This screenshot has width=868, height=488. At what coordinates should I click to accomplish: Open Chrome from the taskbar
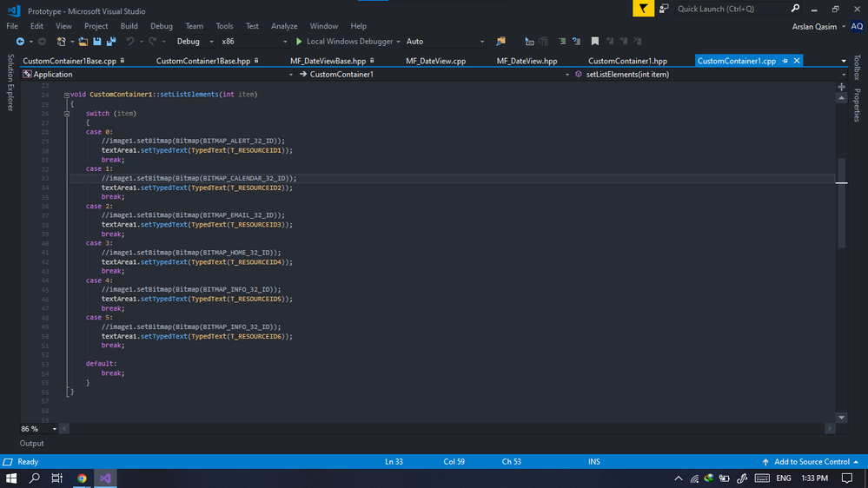pos(82,478)
